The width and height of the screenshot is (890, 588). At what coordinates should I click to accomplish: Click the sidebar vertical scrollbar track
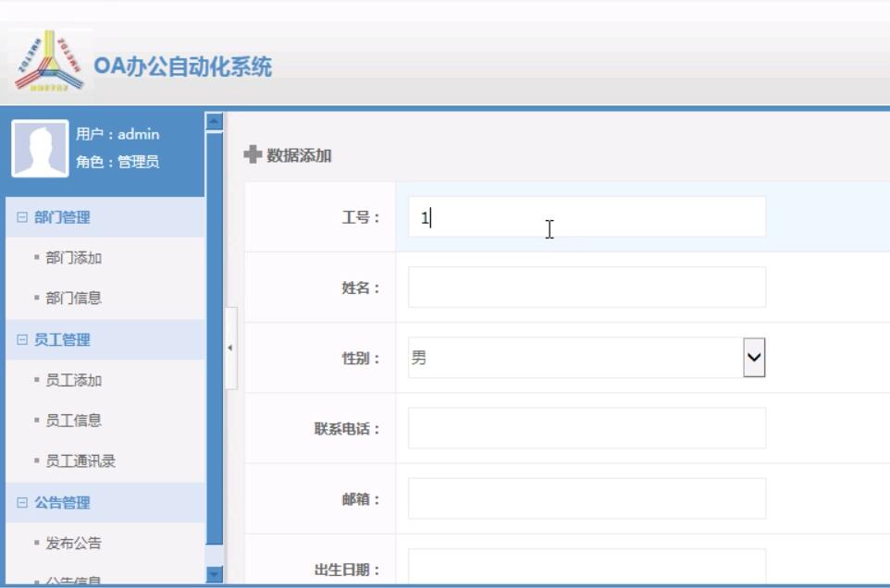pos(214,556)
